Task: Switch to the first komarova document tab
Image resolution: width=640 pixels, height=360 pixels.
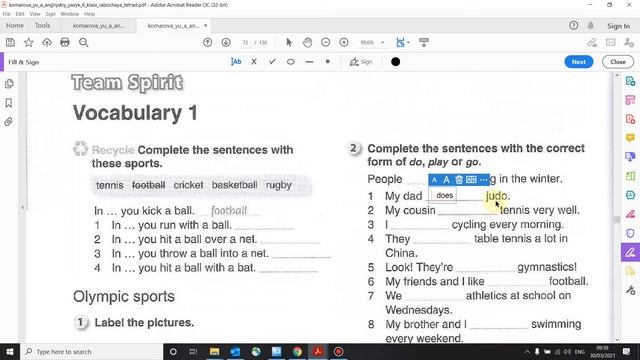Action: (98, 26)
